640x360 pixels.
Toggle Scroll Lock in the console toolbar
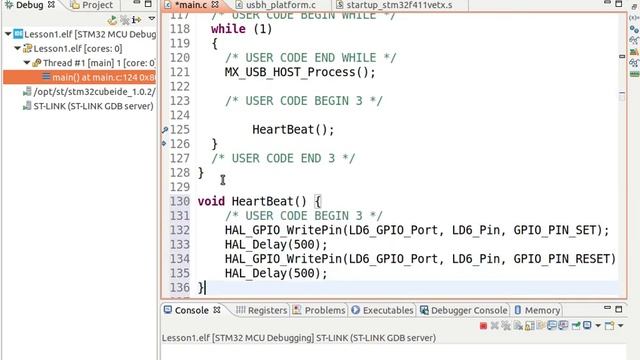[x=529, y=326]
